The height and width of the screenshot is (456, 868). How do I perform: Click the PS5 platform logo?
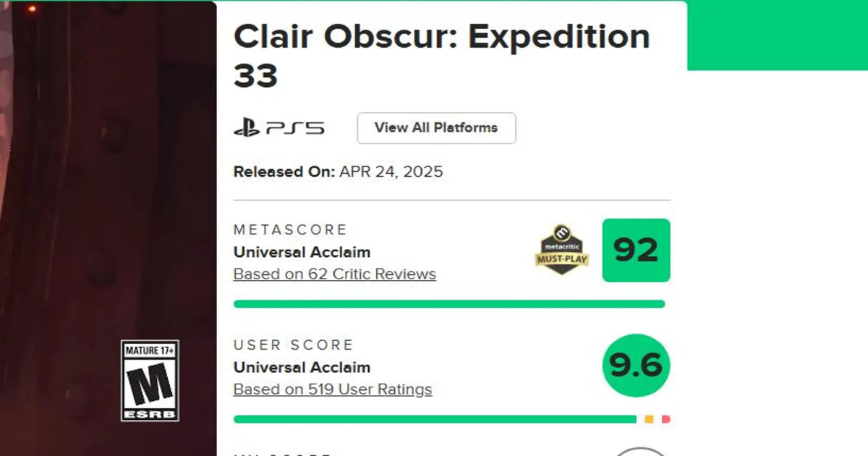[x=278, y=129]
